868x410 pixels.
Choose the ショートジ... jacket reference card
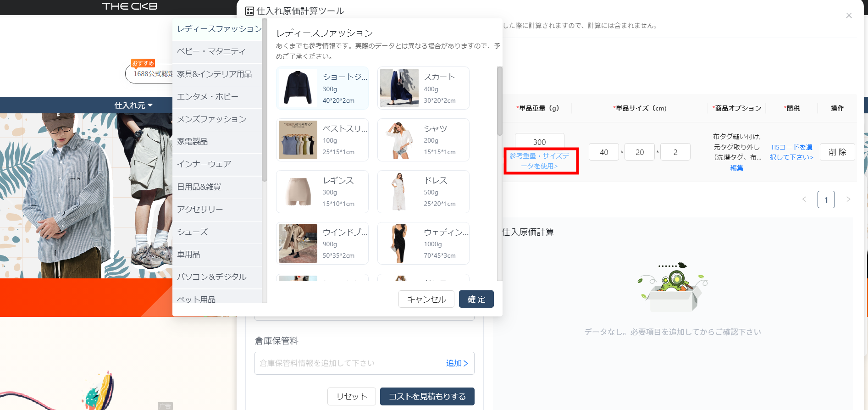[x=322, y=88]
